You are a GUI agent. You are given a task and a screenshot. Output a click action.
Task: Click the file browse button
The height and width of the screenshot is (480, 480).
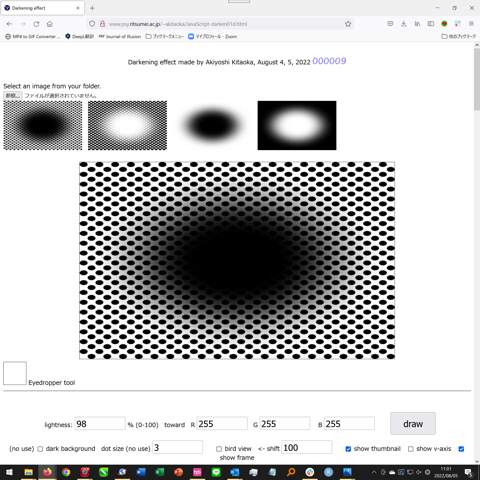(13, 96)
